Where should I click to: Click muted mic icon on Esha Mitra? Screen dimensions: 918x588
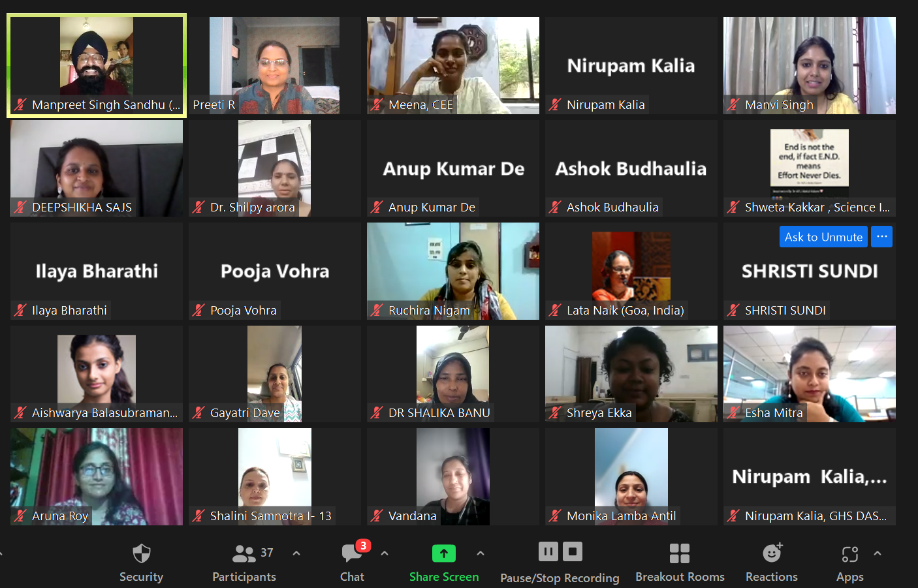733,412
